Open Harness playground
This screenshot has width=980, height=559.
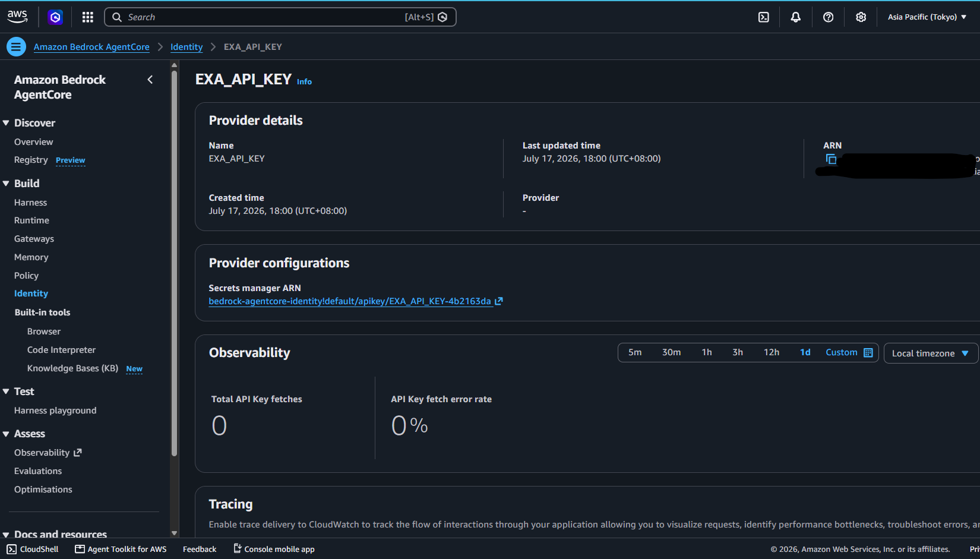(55, 410)
